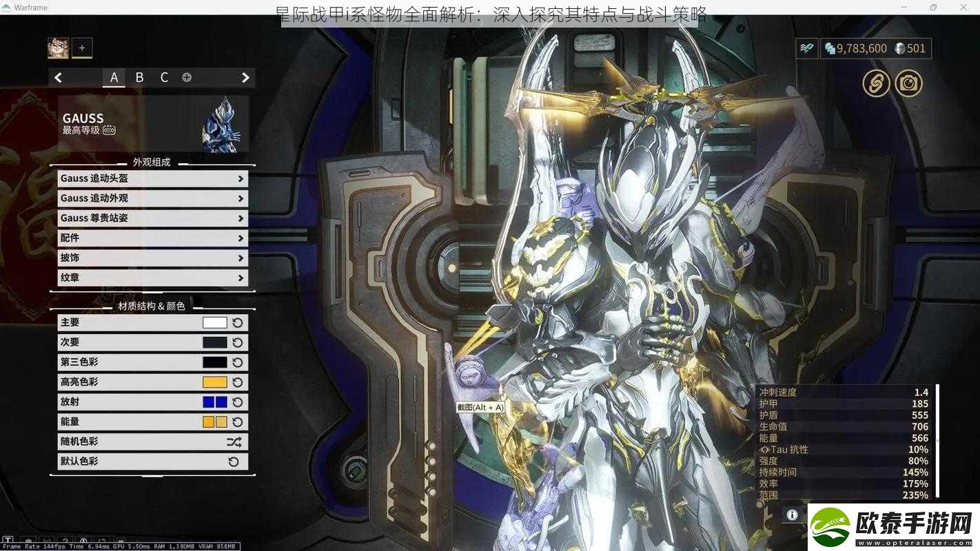Click the platinum balance 501
980x551 pixels.
(910, 48)
